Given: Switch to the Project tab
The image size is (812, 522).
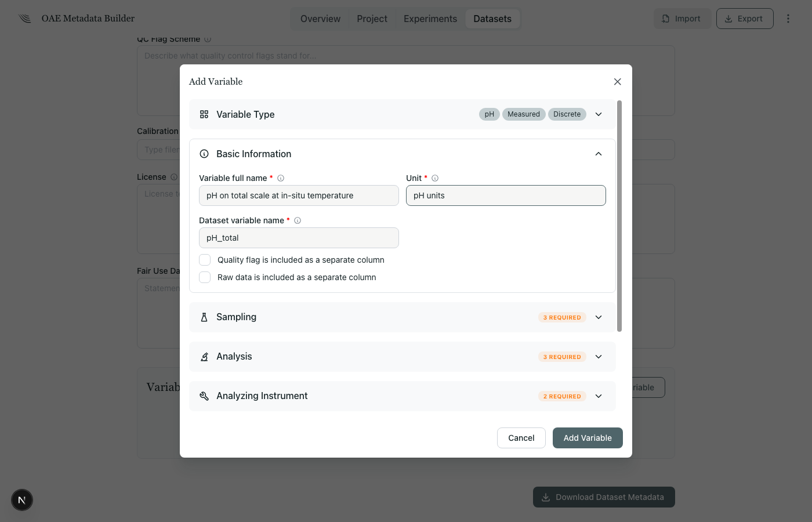Looking at the screenshot, I should 372,19.
